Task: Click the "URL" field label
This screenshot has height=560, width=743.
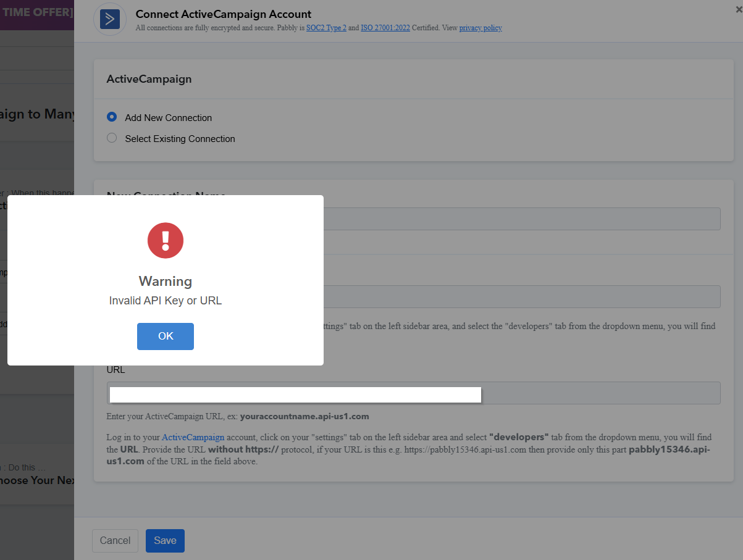Action: (115, 370)
